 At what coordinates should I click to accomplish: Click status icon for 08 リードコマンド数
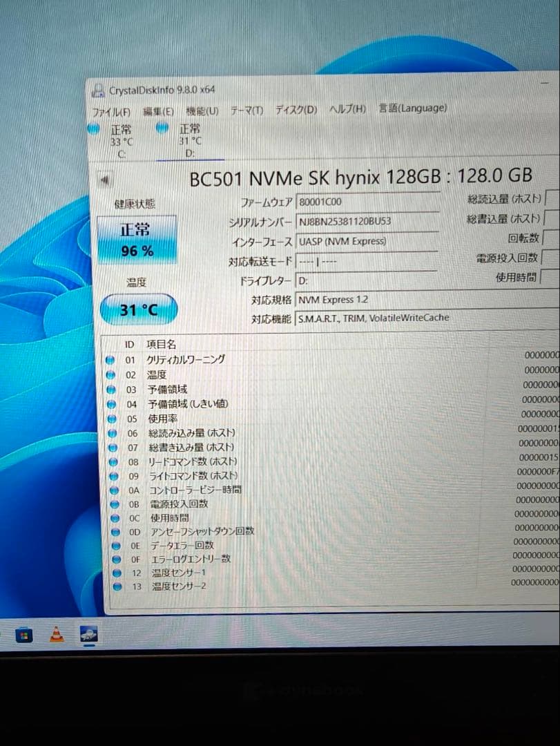tap(113, 461)
